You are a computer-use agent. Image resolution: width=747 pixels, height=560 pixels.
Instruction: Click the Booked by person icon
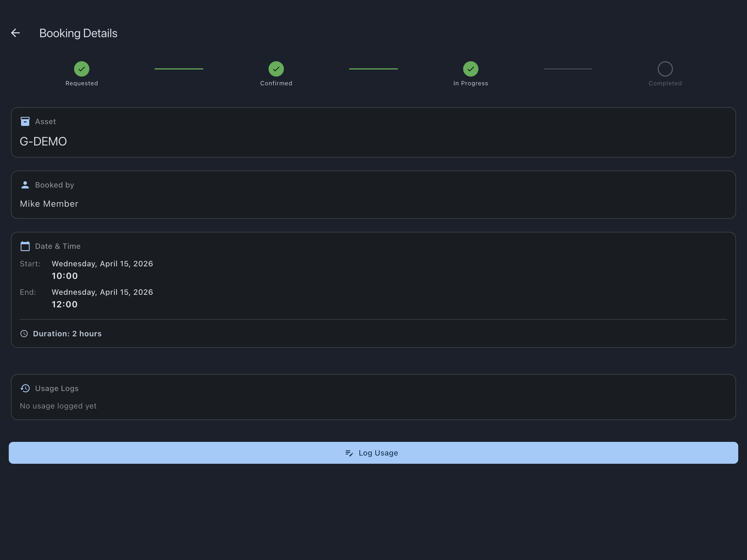tap(25, 185)
